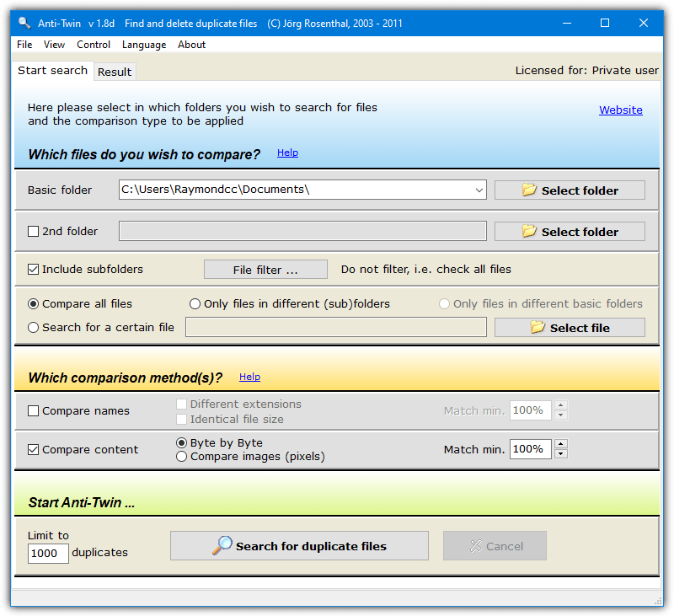The height and width of the screenshot is (616, 674).
Task: Open the About menu
Action: click(192, 45)
